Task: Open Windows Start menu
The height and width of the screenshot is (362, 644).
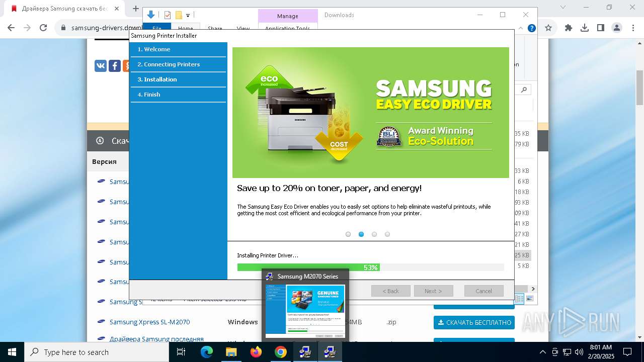Action: 12,352
